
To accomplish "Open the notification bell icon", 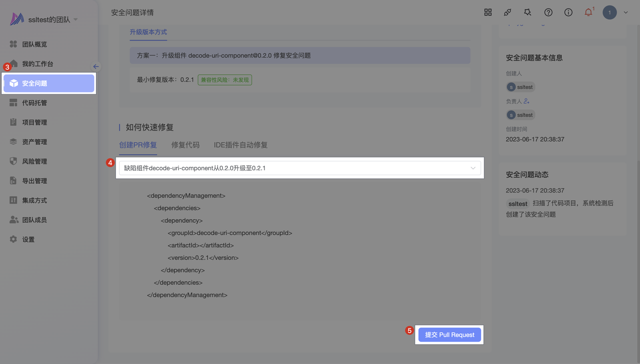I will click(588, 12).
